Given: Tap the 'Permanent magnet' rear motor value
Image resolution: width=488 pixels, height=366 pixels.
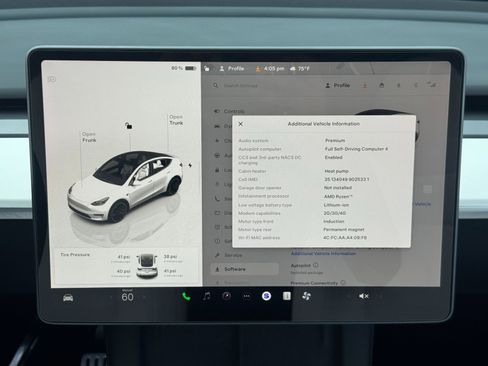Looking at the screenshot, I should 344,230.
